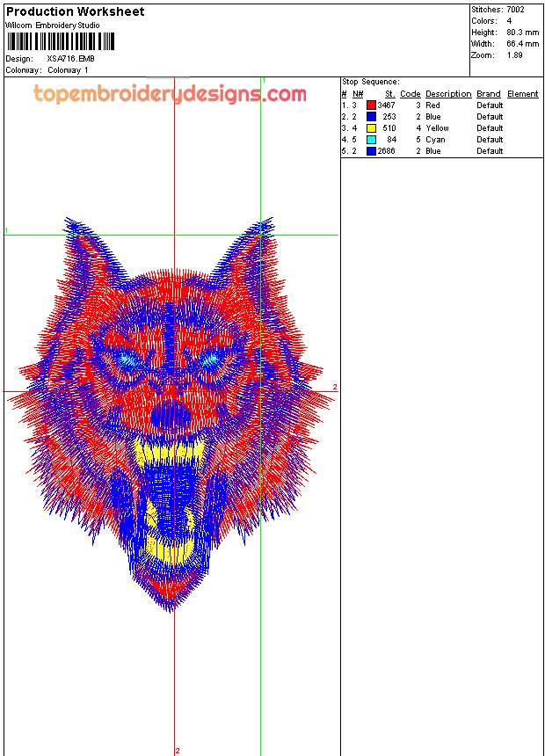This screenshot has width=545, height=756.
Task: Click the 'Blue' description in stop 2
Action: [433, 117]
